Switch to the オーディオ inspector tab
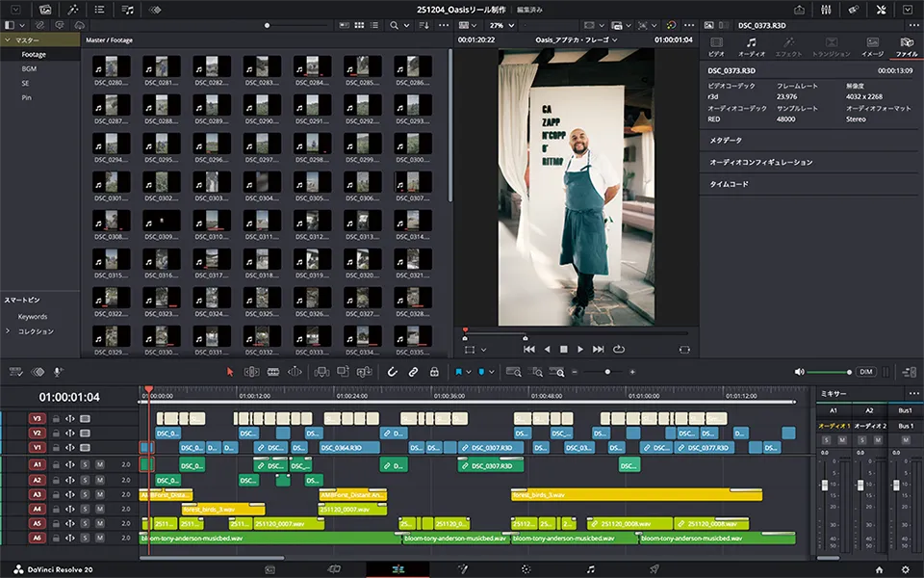Image resolution: width=924 pixels, height=578 pixels. (751, 47)
